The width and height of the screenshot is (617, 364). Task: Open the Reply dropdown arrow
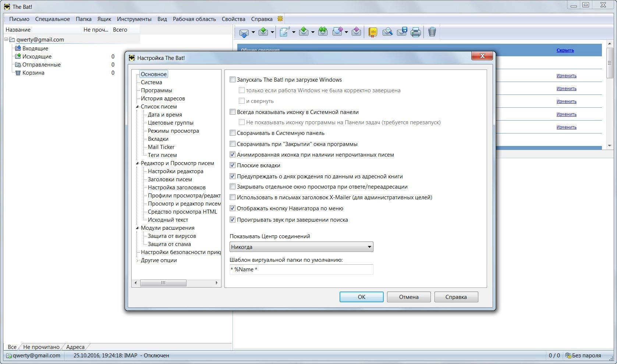coord(313,32)
